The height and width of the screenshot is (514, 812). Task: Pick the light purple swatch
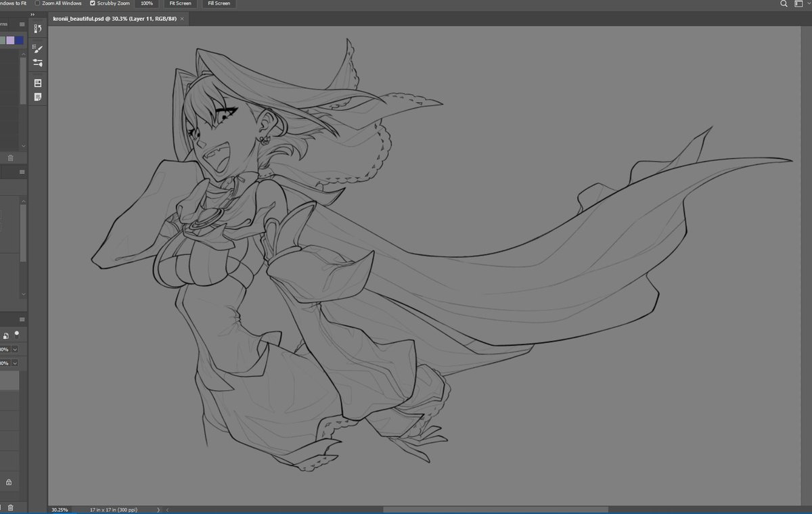click(x=10, y=41)
